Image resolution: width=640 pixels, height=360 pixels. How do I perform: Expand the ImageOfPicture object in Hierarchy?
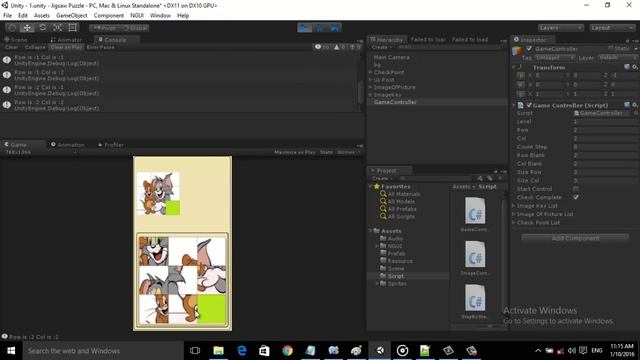pyautogui.click(x=371, y=87)
